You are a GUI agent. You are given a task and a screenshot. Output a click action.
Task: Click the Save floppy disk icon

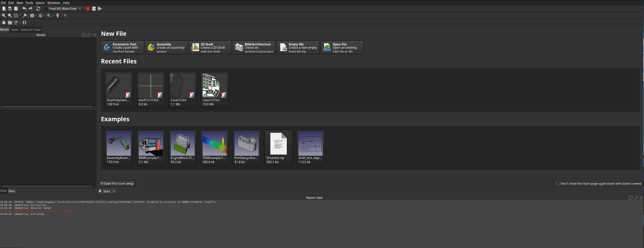point(16,9)
